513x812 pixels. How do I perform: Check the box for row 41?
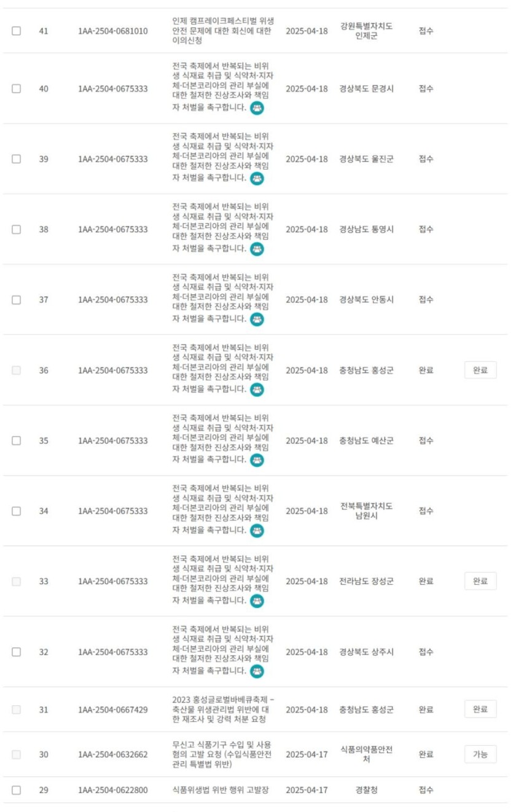[x=16, y=31]
